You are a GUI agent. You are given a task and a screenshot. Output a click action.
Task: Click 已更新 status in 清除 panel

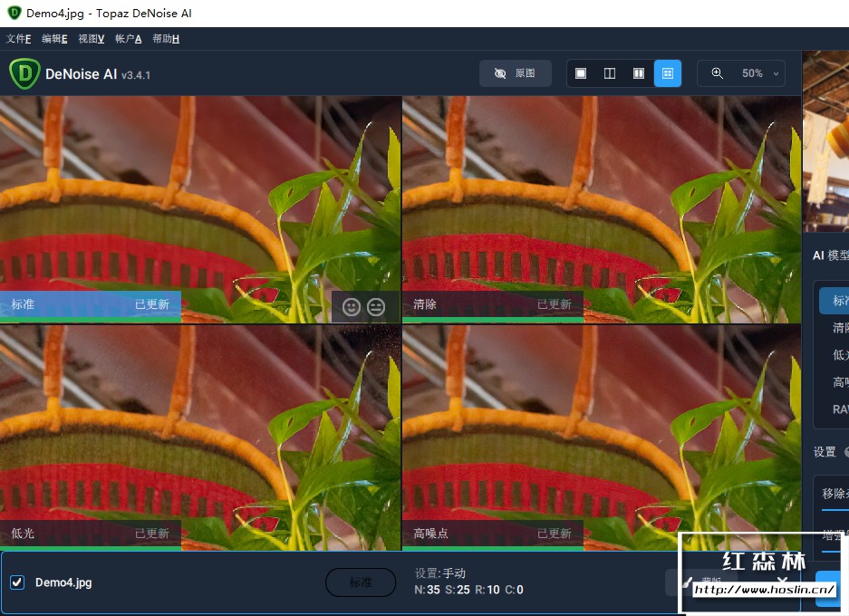tap(555, 304)
